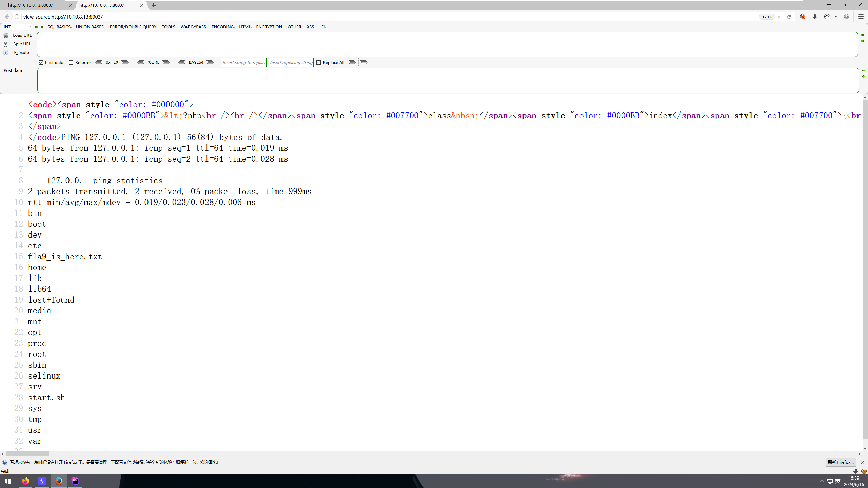
Task: Click the %URL decode left arrow
Action: point(141,62)
